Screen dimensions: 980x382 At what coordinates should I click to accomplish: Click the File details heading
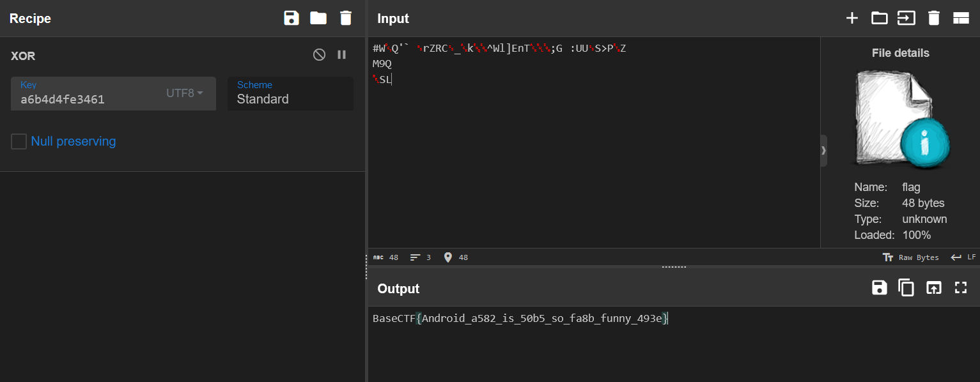click(901, 53)
